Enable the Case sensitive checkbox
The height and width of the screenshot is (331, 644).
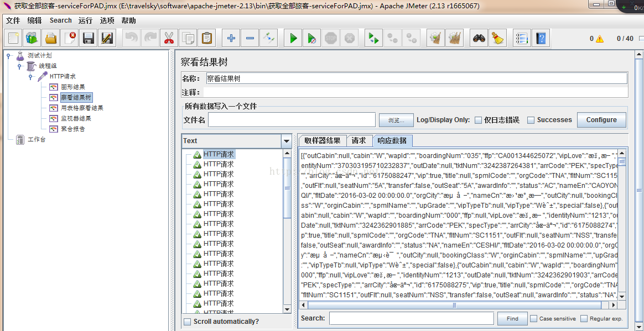click(x=533, y=319)
